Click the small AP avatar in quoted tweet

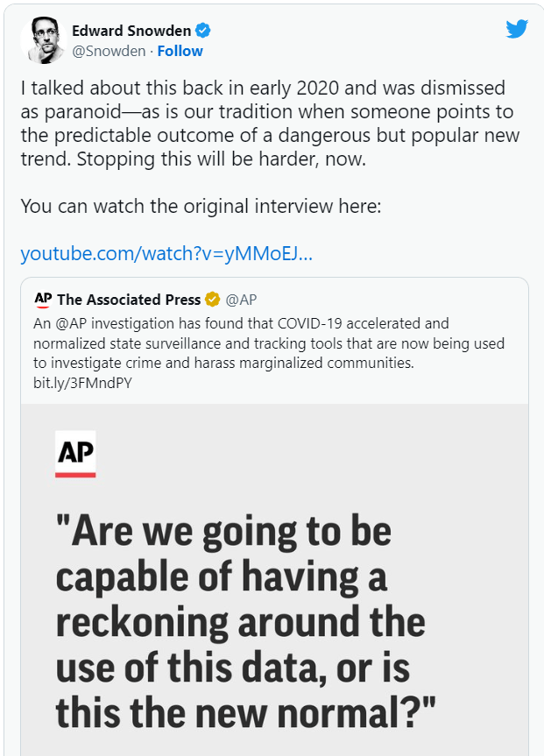(x=43, y=300)
